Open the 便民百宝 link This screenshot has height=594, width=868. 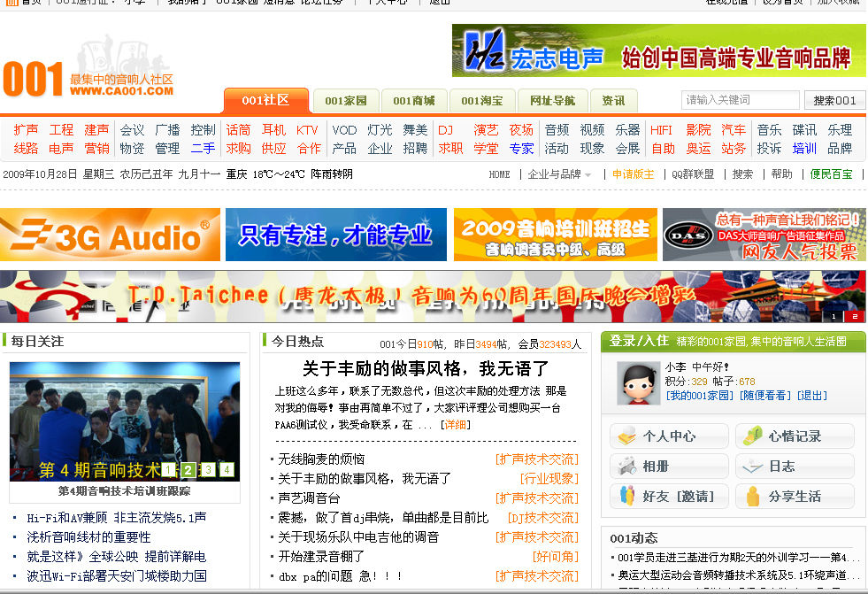(831, 174)
